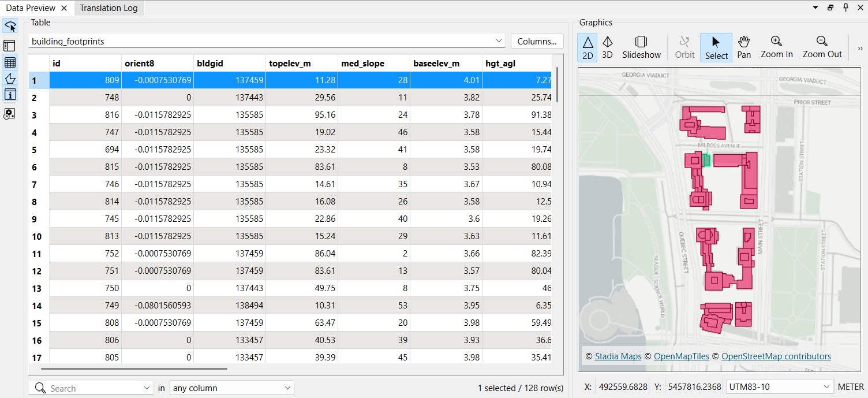Open the UTM83-10 coordinate system dropdown

pos(779,387)
